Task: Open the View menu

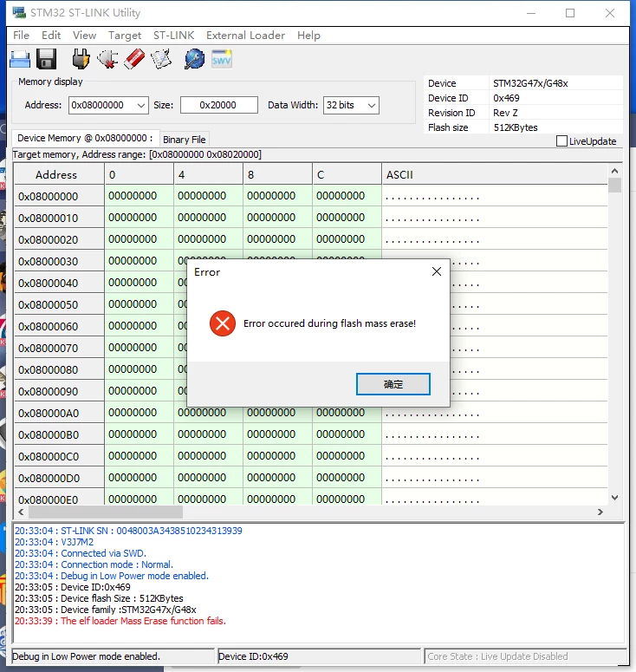Action: click(x=84, y=36)
